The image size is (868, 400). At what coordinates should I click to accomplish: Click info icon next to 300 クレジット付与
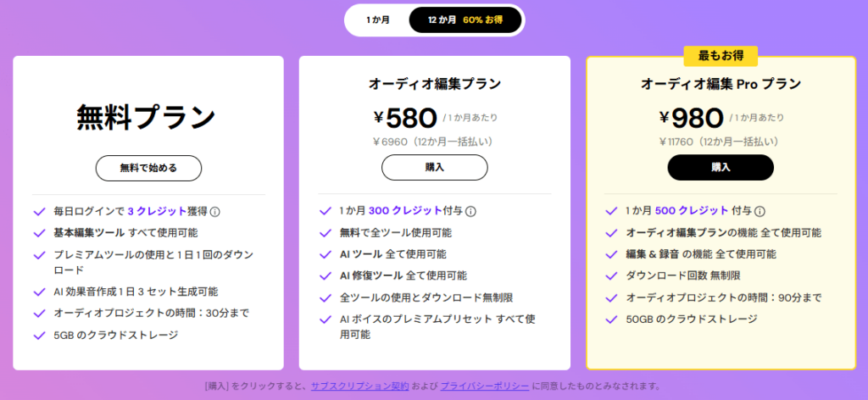[x=470, y=212]
